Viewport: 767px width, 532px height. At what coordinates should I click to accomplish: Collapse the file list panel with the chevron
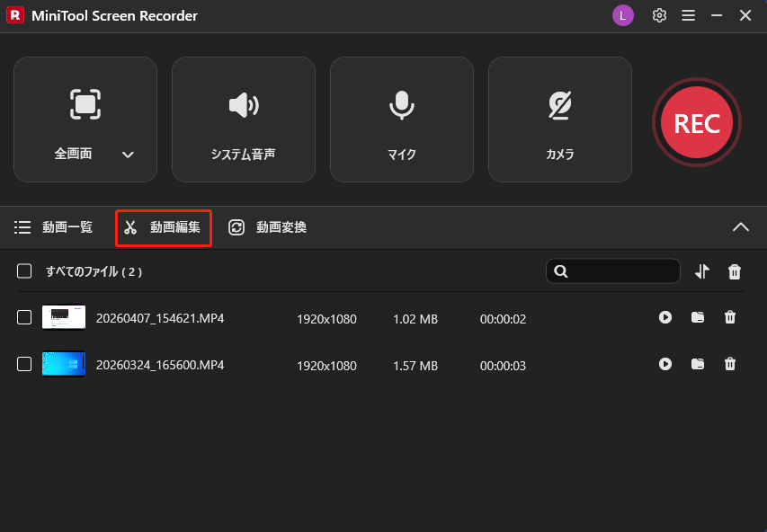pos(741,227)
